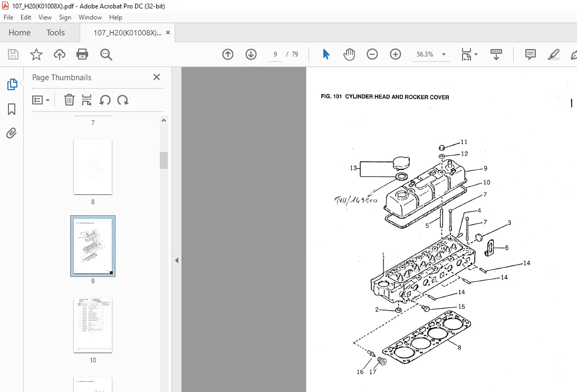577x392 pixels.
Task: Open the View menu
Action: [45, 17]
